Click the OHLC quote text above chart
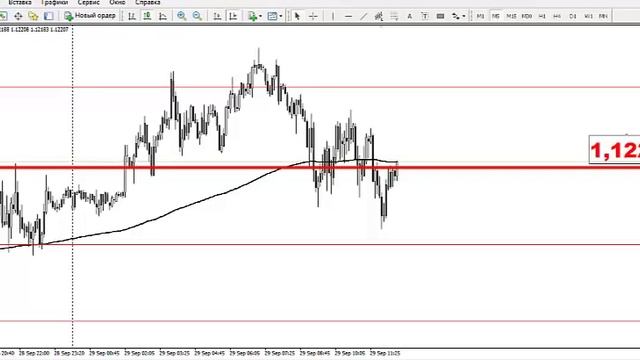 pos(34,30)
